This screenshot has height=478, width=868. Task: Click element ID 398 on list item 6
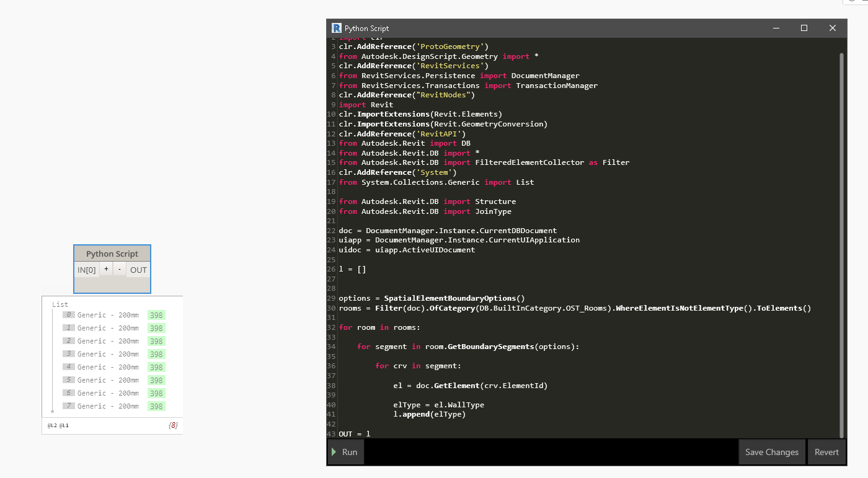(156, 393)
